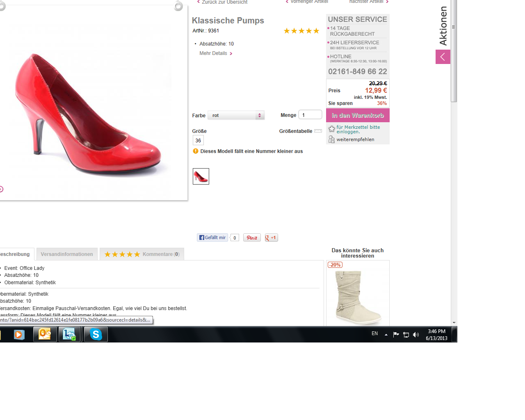
Task: Open the Kommentare (0) tab
Action: [x=142, y=254]
